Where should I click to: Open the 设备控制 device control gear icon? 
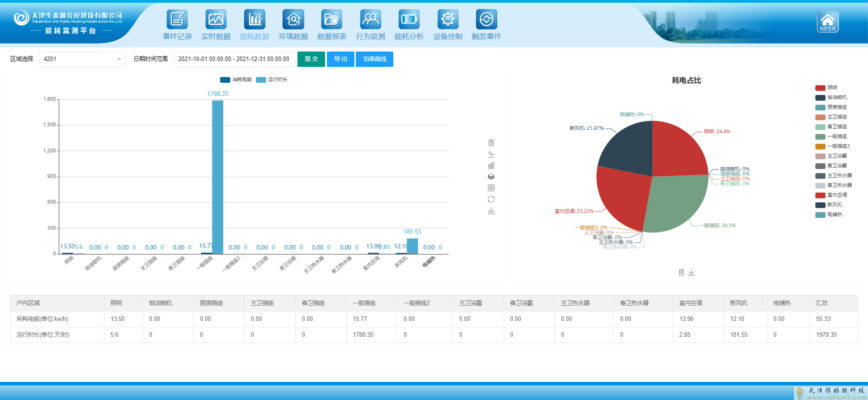[448, 19]
